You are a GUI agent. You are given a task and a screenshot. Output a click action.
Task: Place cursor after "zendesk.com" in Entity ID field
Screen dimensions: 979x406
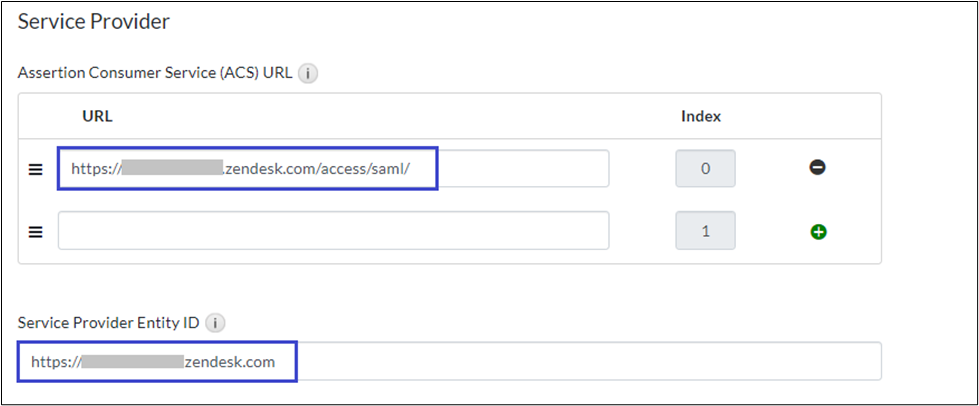[x=277, y=362]
